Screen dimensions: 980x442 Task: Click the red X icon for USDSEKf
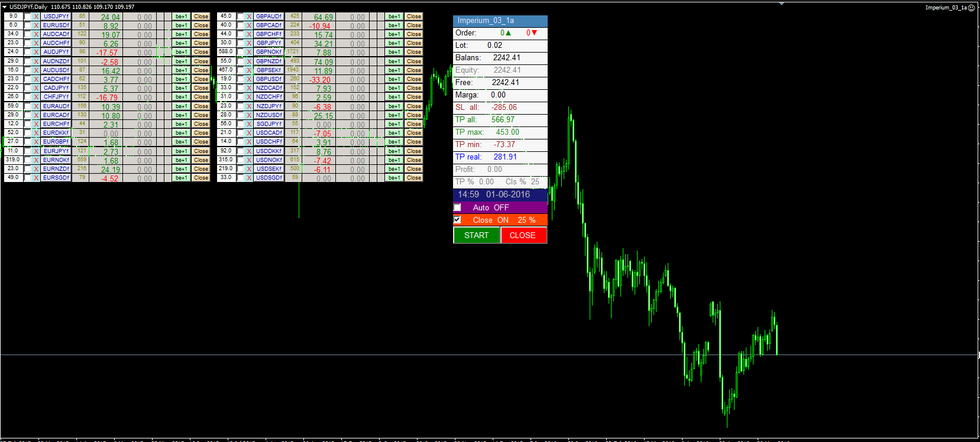(249, 169)
